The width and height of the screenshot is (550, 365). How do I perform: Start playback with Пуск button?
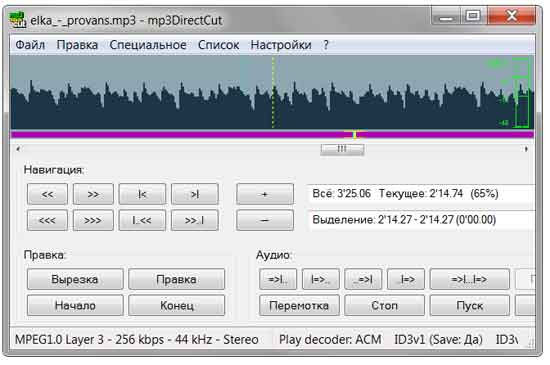469,305
